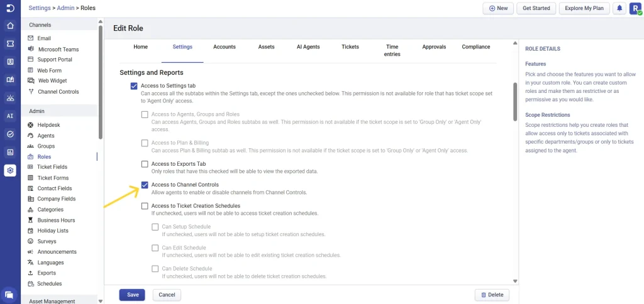The height and width of the screenshot is (304, 644).
Task: Switch to the Accounts tab
Action: coord(225,46)
